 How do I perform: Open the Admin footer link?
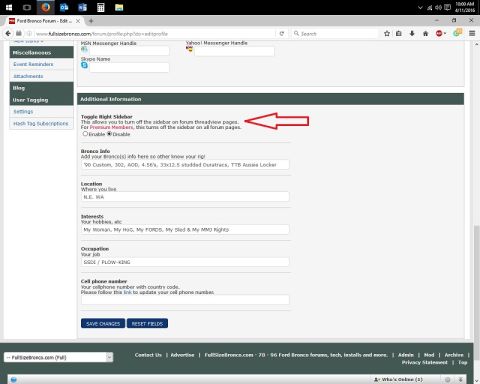coord(406,355)
